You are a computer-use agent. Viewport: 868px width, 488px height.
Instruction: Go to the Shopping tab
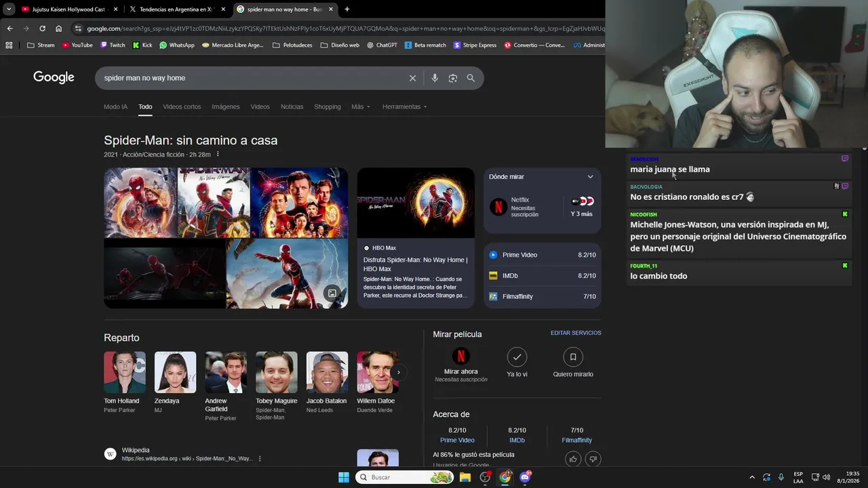pos(328,106)
